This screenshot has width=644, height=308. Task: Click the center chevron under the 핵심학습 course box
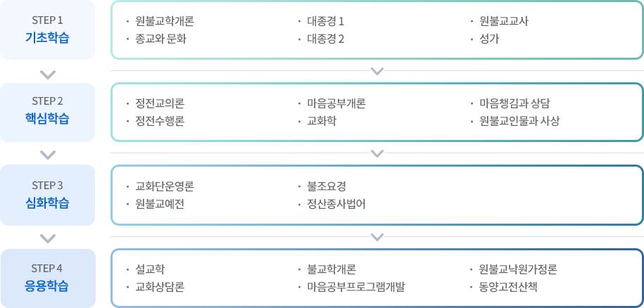[x=377, y=153]
